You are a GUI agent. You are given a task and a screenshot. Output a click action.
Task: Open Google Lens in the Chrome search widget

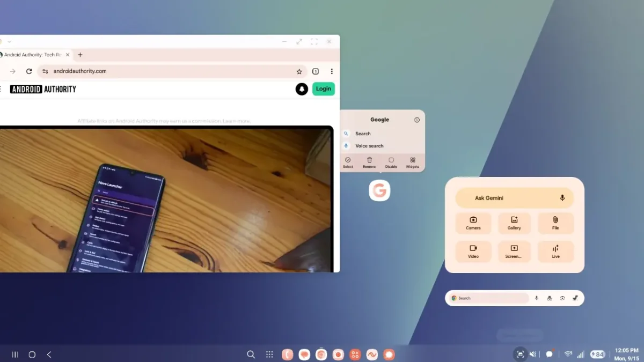point(562,298)
